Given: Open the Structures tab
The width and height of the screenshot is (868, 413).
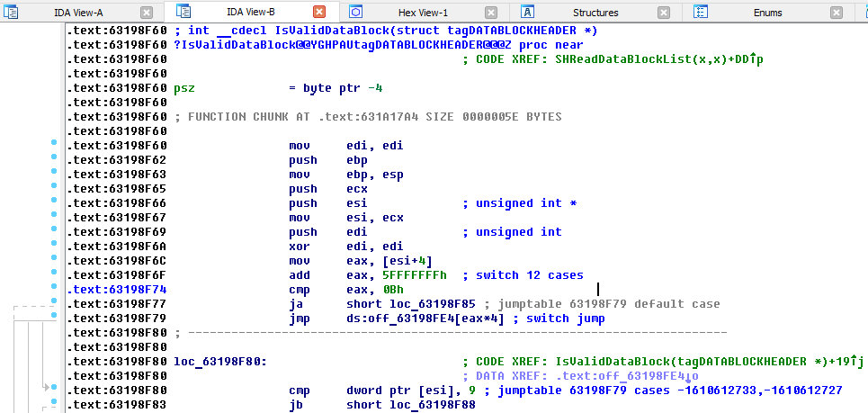Looking at the screenshot, I should 595,13.
